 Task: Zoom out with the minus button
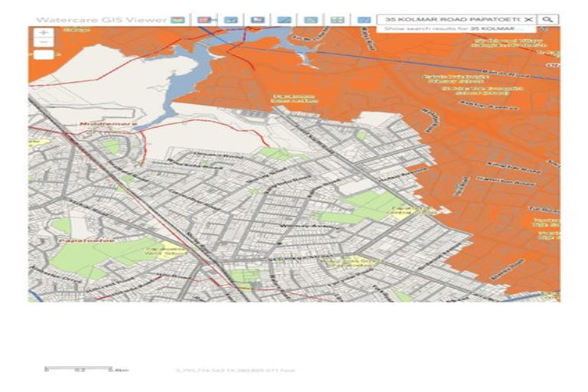pyautogui.click(x=44, y=43)
